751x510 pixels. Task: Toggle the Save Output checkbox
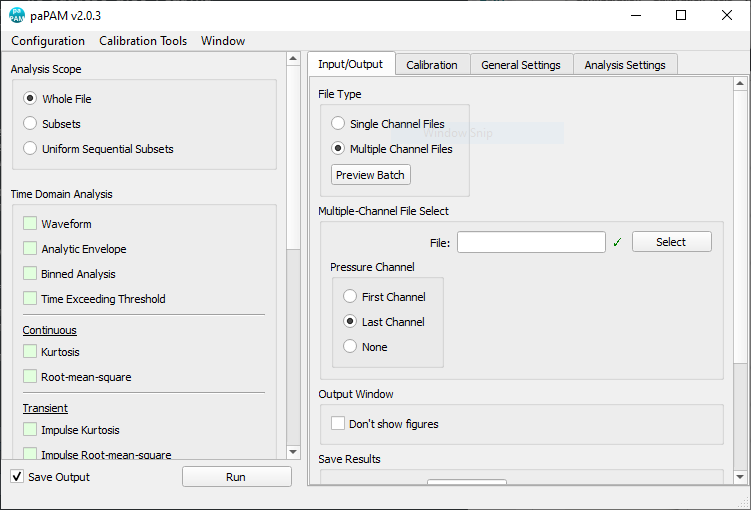[x=17, y=477]
